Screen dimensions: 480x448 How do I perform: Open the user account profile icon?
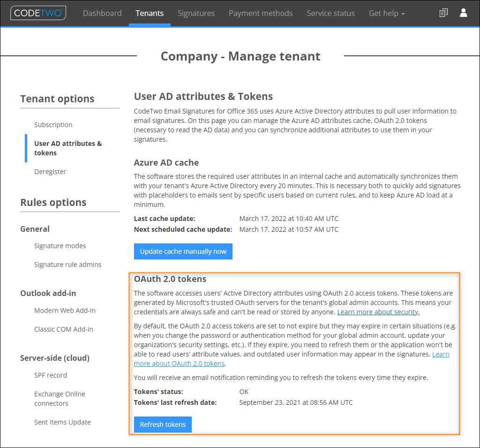[x=464, y=13]
